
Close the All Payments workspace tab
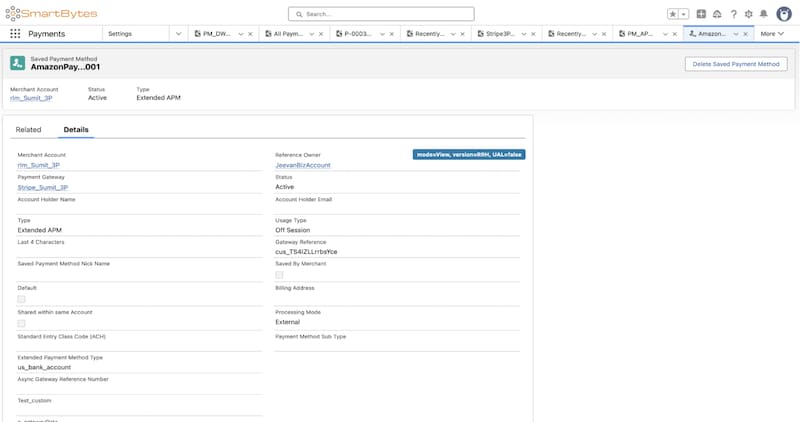[319, 33]
